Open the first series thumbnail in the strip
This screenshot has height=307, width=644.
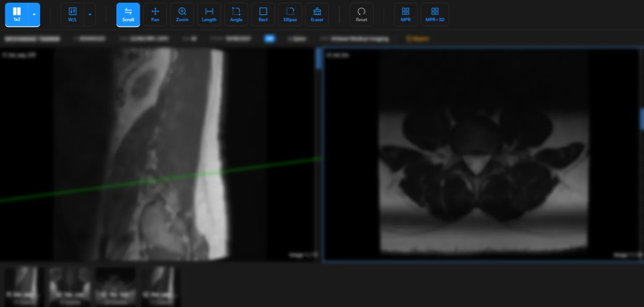pyautogui.click(x=23, y=287)
